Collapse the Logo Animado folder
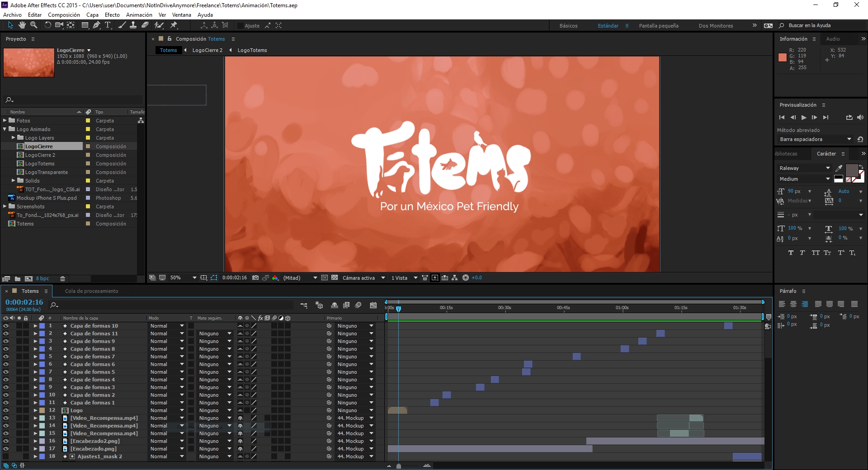868x470 pixels. tap(5, 129)
